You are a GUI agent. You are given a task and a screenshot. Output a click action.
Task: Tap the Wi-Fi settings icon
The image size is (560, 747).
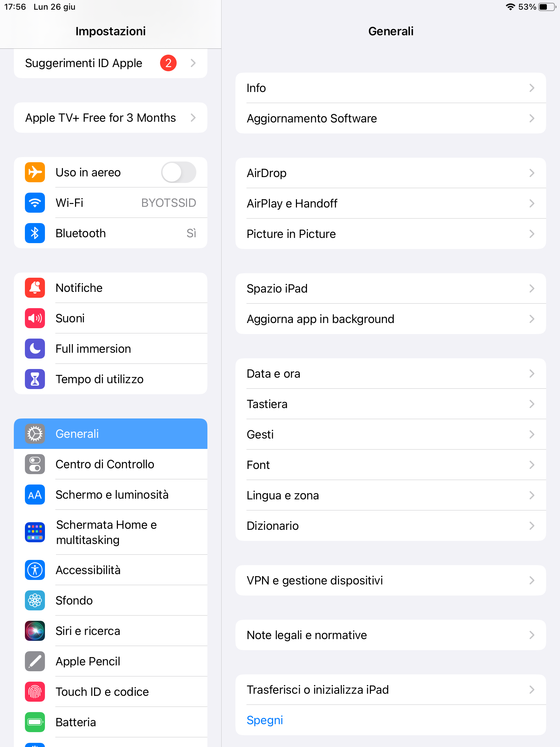point(35,203)
